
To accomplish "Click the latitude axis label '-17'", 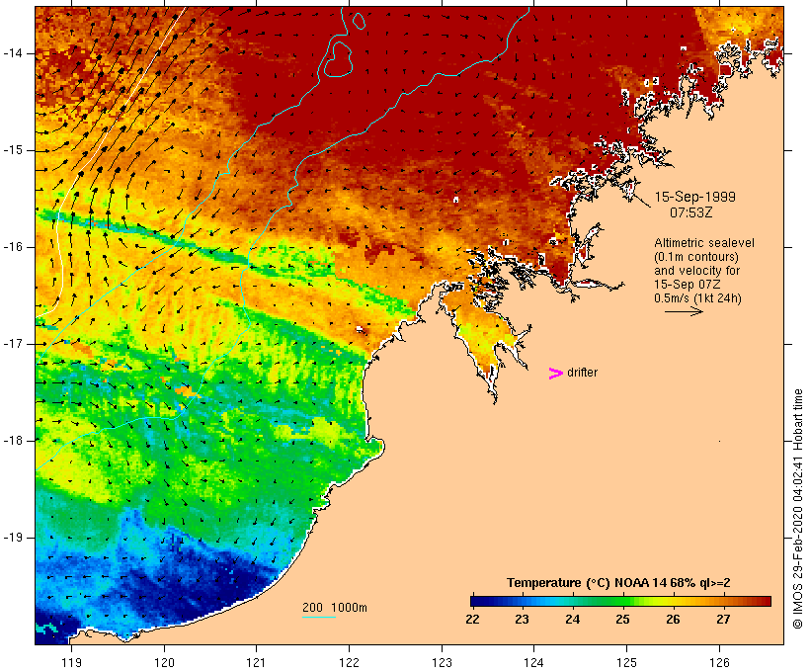I will coord(13,344).
